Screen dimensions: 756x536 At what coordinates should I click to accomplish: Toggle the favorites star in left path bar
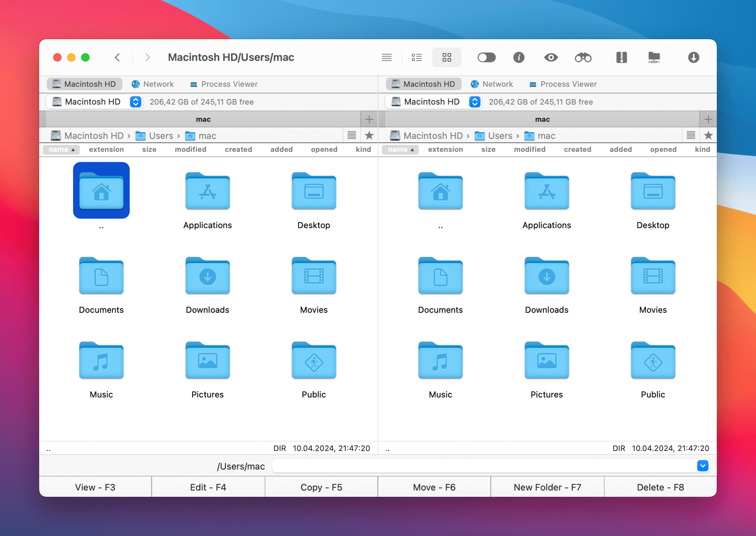369,135
